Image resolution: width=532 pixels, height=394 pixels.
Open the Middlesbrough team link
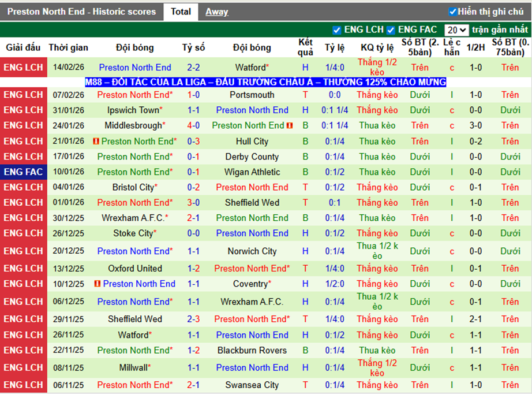point(134,126)
